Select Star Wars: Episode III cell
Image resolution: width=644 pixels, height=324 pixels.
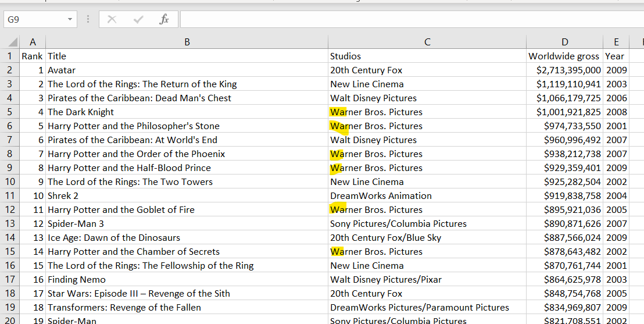(x=187, y=294)
